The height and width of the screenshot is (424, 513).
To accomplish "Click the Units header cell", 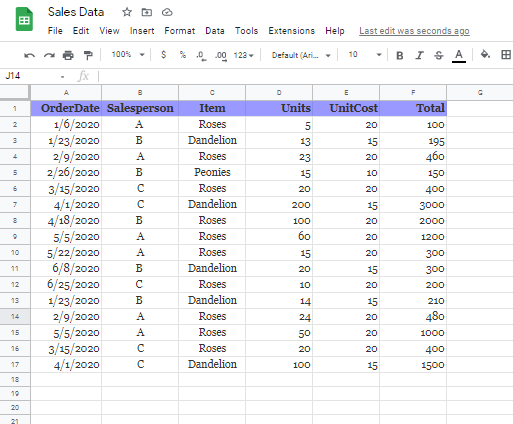I will [279, 108].
